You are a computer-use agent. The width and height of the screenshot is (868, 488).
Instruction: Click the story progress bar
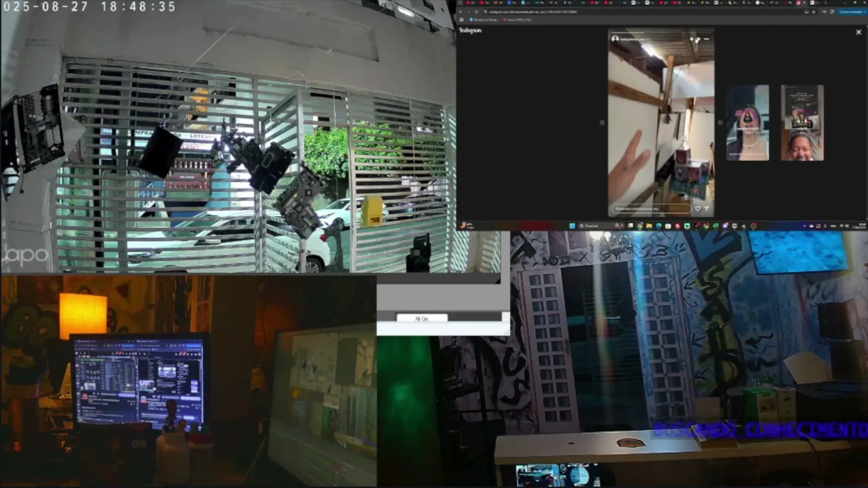(x=661, y=33)
